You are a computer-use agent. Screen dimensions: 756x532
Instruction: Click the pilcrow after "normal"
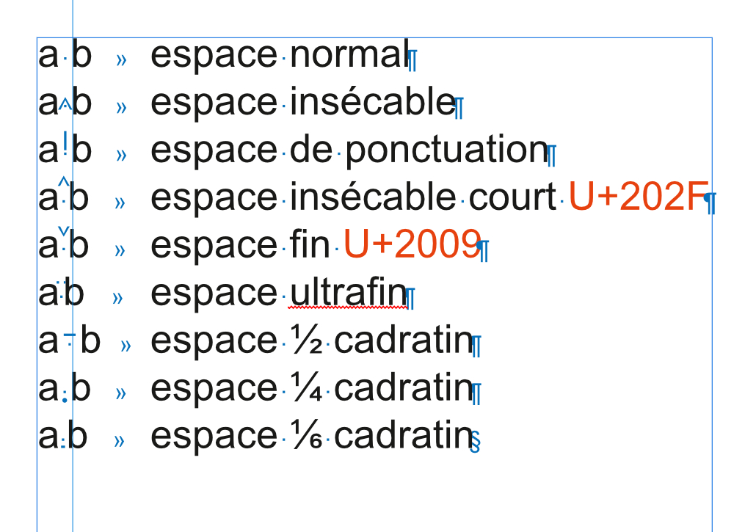412,61
